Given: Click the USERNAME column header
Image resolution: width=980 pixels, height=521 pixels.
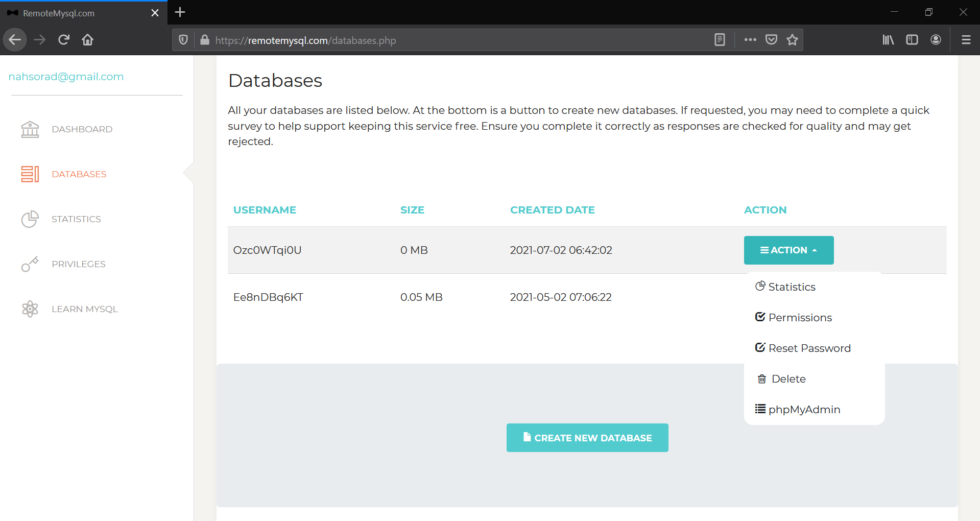Looking at the screenshot, I should pyautogui.click(x=265, y=210).
